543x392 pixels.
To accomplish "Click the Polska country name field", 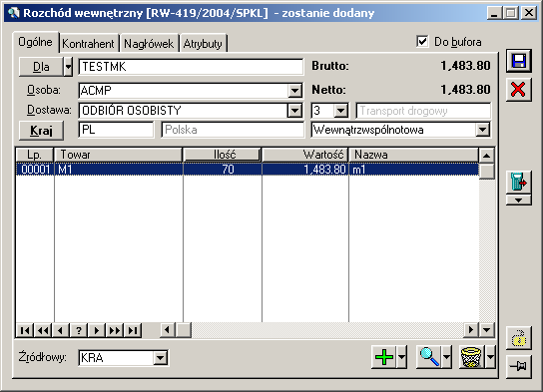I will 233,130.
